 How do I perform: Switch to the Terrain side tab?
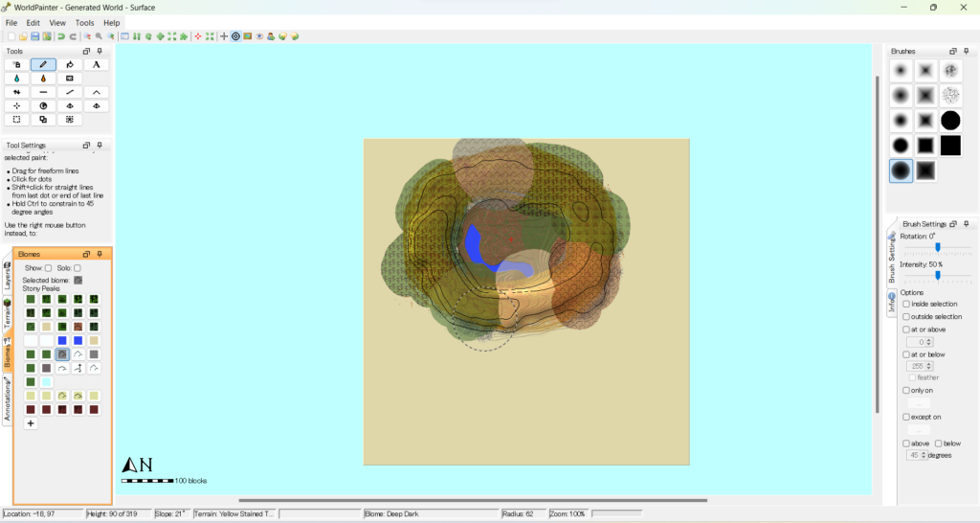pos(8,316)
